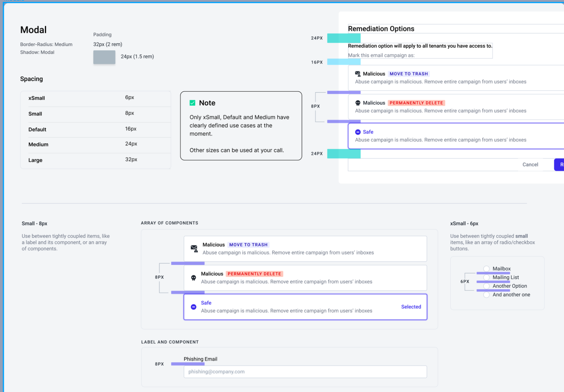Click the ARRAY OF COMPONENTS label
Screen dimensions: 564x392
[170, 223]
